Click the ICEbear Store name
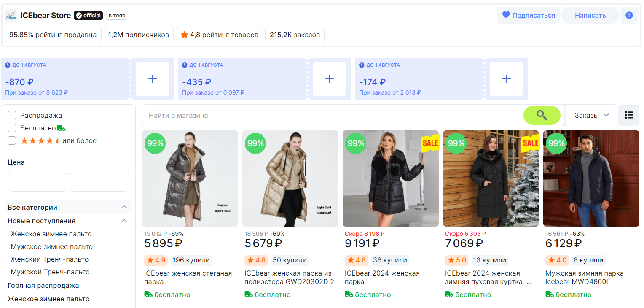 46,16
